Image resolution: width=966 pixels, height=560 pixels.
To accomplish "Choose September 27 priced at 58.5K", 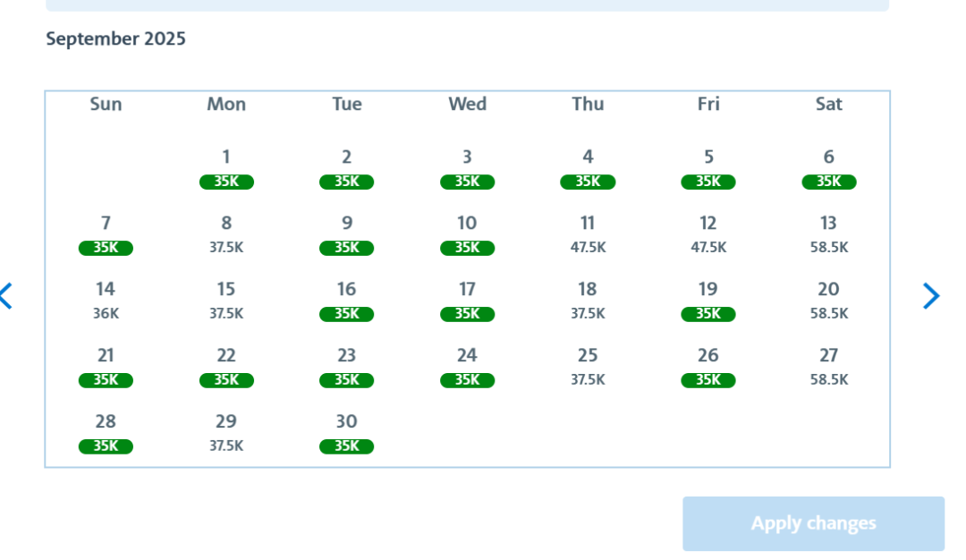I will [828, 367].
